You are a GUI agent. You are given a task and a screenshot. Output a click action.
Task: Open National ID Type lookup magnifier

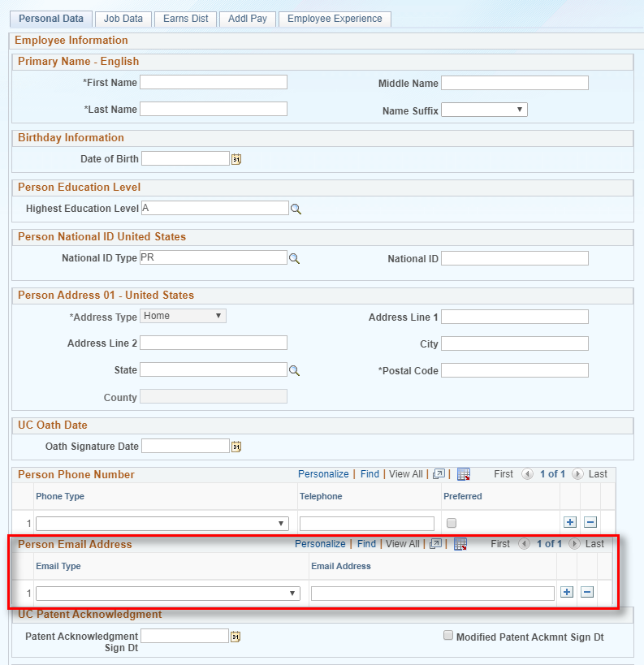tap(296, 258)
